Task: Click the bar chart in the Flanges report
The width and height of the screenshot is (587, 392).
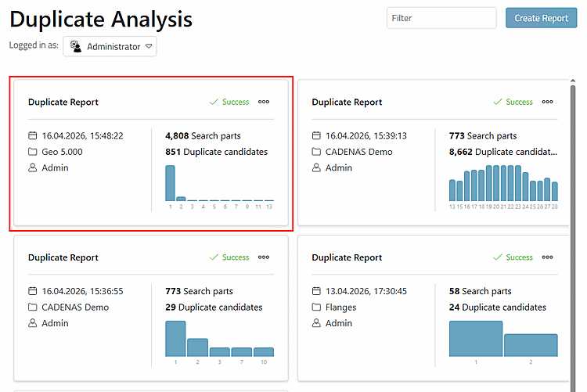Action: [x=503, y=339]
